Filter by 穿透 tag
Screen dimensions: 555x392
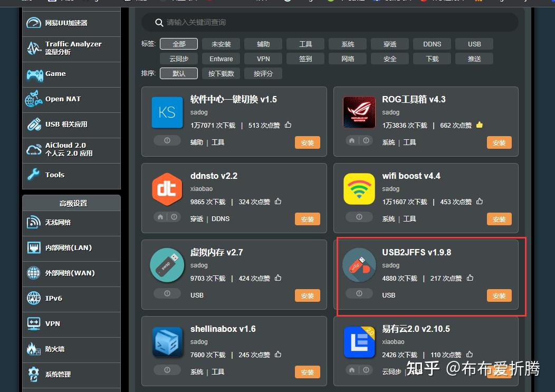pyautogui.click(x=390, y=44)
